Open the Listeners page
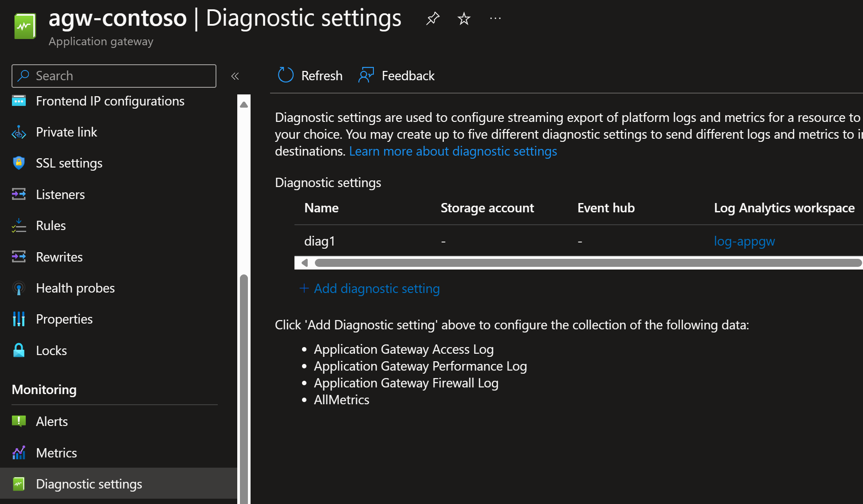This screenshot has width=863, height=504. [x=60, y=194]
